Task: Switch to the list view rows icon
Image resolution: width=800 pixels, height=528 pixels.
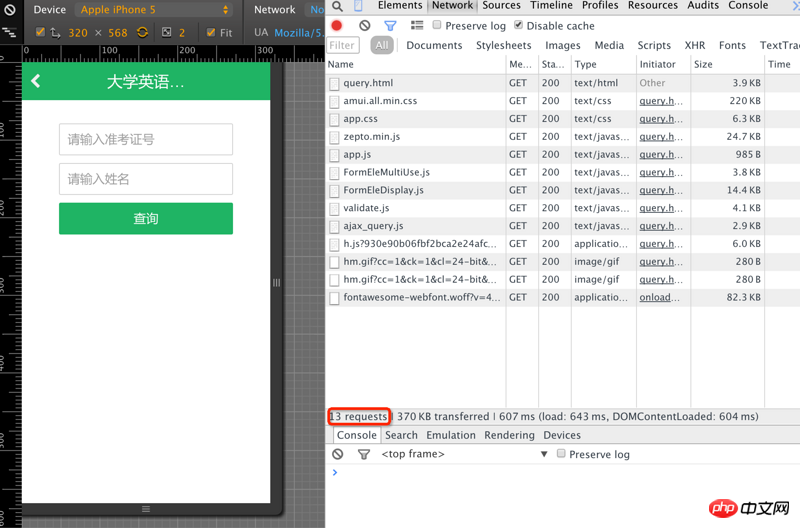Action: (417, 26)
